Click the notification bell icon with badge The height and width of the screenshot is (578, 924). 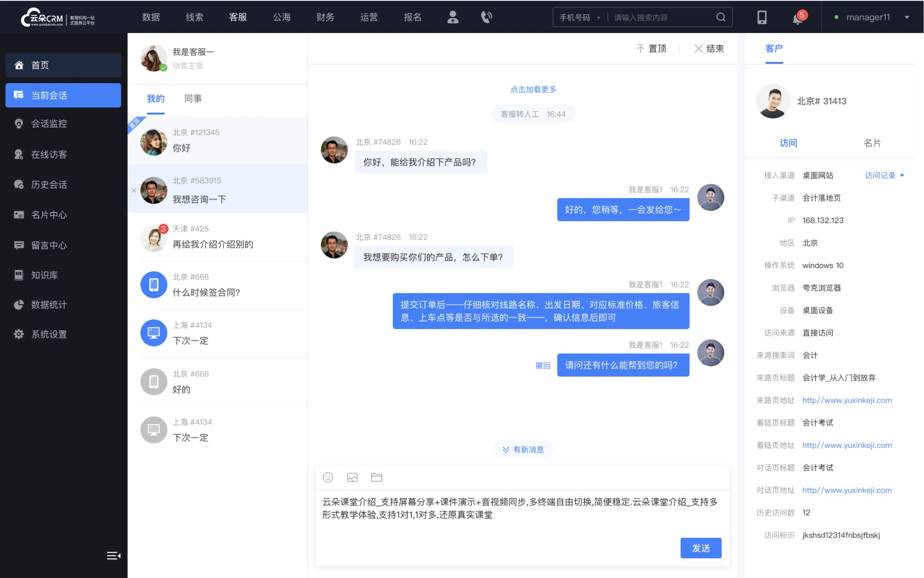point(797,17)
